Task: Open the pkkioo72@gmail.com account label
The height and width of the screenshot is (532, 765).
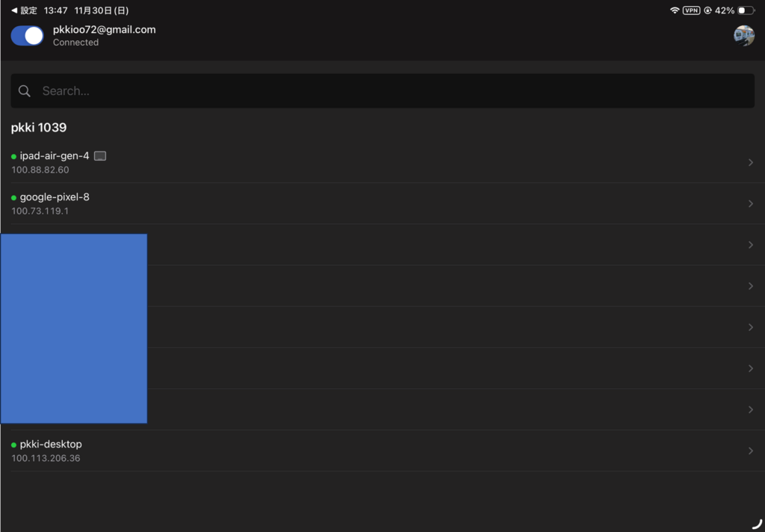Action: point(104,30)
